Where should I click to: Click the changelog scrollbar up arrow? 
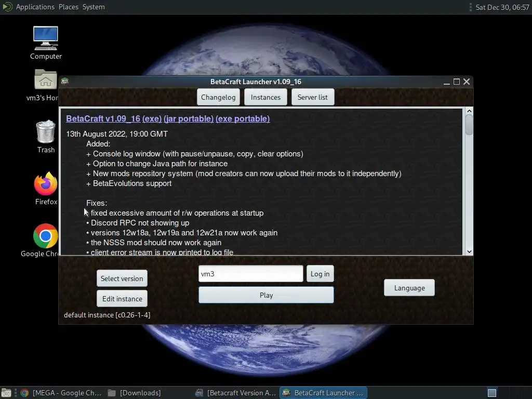(469, 111)
